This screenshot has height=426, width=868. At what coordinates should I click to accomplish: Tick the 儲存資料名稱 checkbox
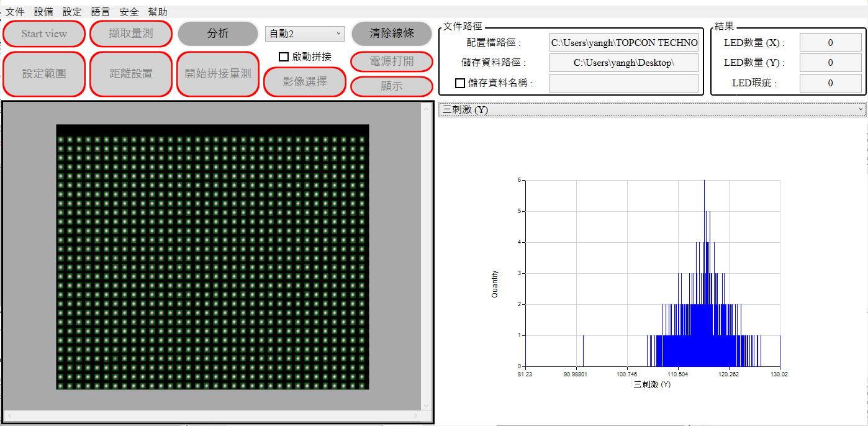pyautogui.click(x=460, y=83)
